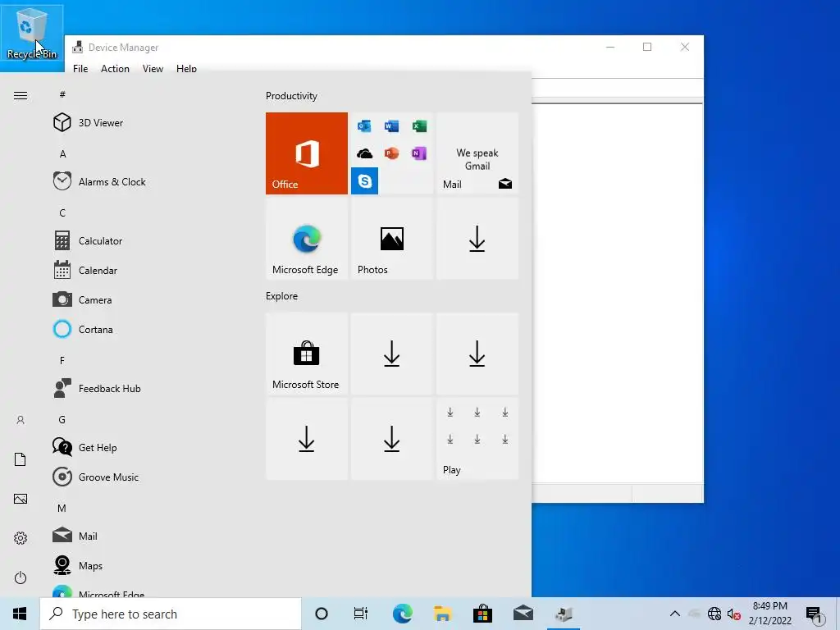Image resolution: width=840 pixels, height=630 pixels.
Task: Launch Word from the Office tile group
Action: point(391,126)
